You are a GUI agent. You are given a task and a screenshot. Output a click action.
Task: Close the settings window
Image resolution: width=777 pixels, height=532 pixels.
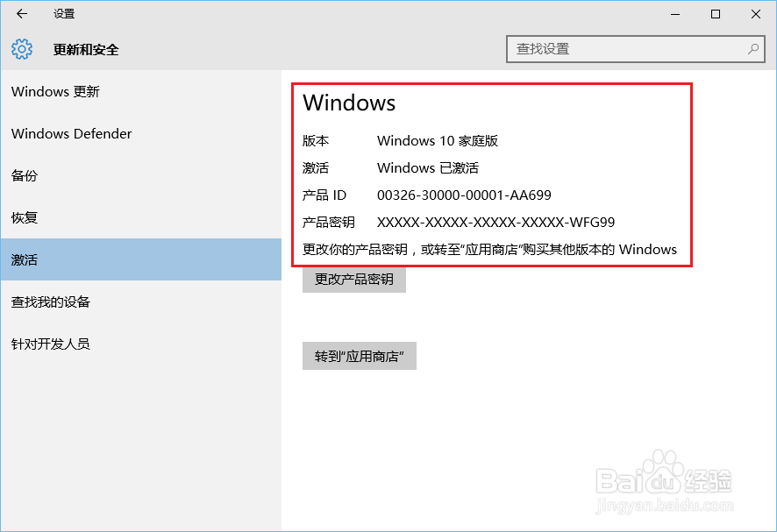pos(756,14)
